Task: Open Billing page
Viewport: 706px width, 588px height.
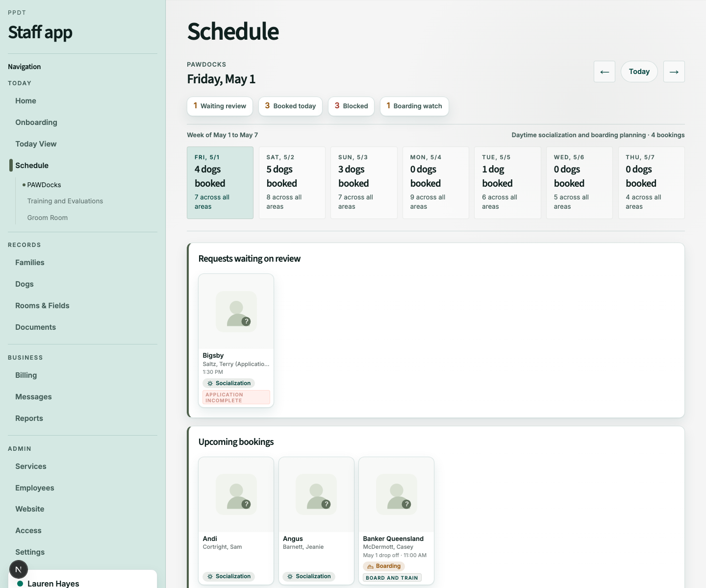Action: click(x=26, y=375)
